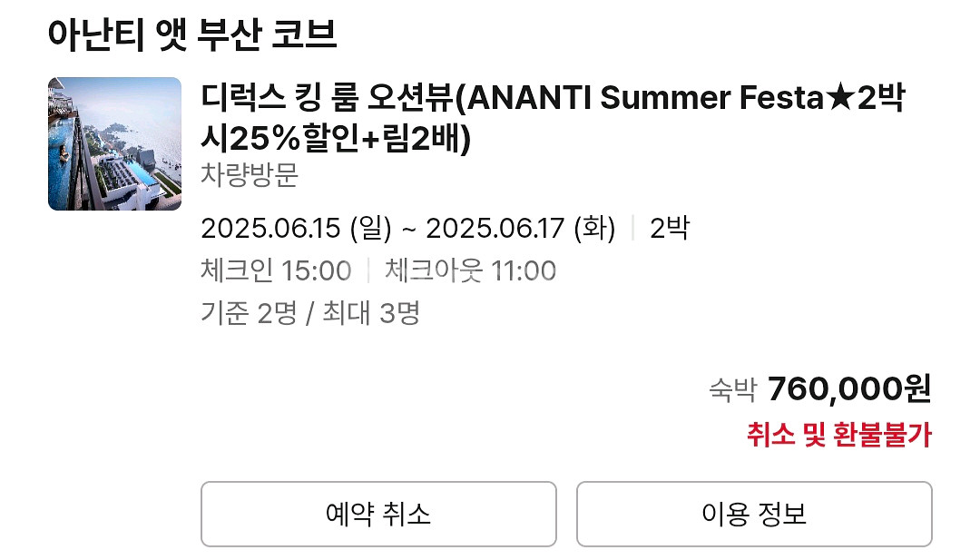Click the 차량방문 visit type label

click(x=250, y=174)
